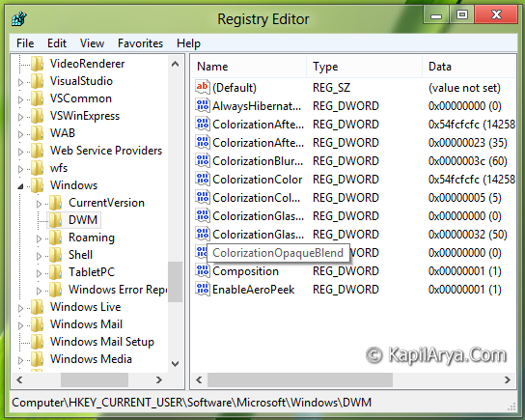Open the Edit menu
This screenshot has height=420, width=525.
tap(57, 43)
